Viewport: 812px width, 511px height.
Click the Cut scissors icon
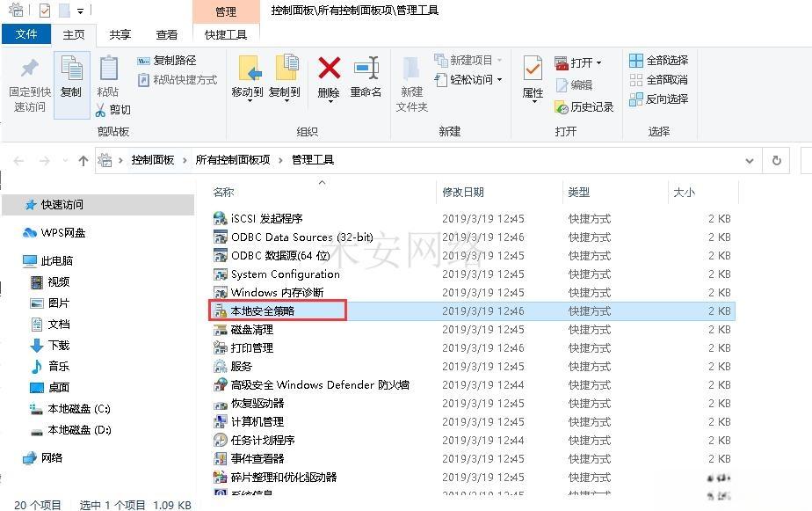pyautogui.click(x=100, y=110)
